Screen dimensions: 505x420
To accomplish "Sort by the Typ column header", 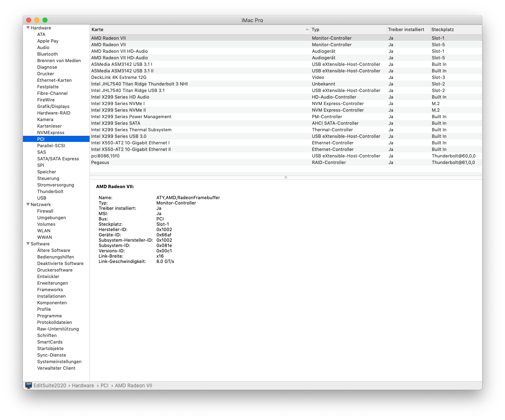I will [x=348, y=29].
